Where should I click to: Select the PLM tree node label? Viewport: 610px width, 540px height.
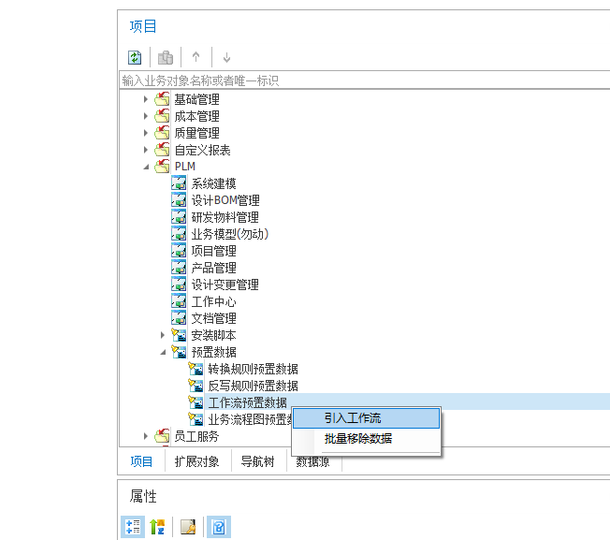185,166
